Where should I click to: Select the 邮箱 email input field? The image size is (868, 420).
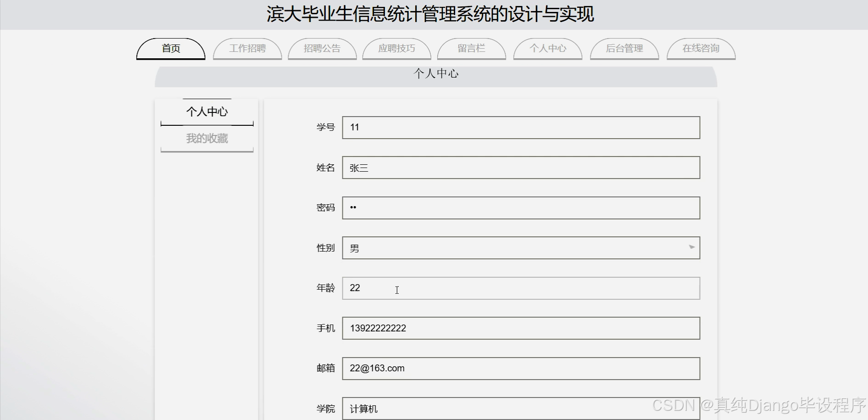(x=521, y=368)
